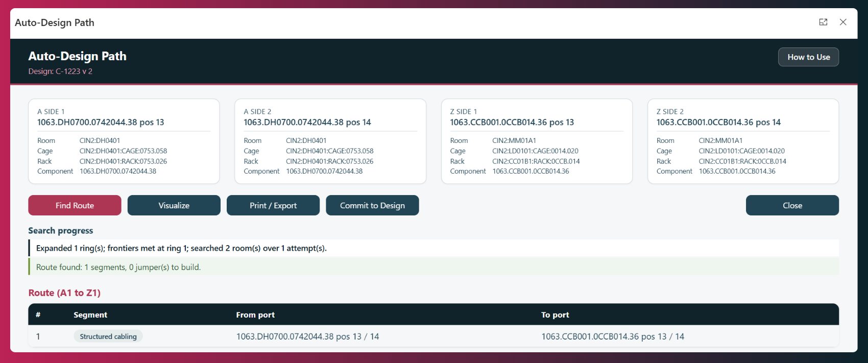Screen dimensions: 868x363
Task: Select the Z SIDE 1 port heading
Action: pos(512,123)
